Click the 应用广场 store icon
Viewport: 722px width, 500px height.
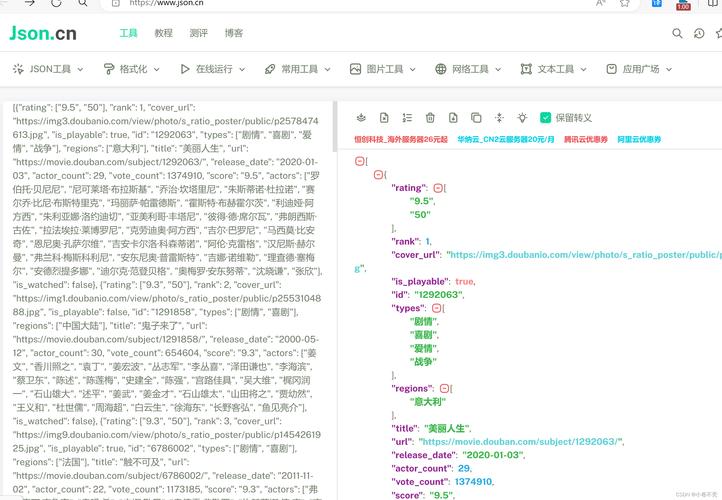click(611, 69)
